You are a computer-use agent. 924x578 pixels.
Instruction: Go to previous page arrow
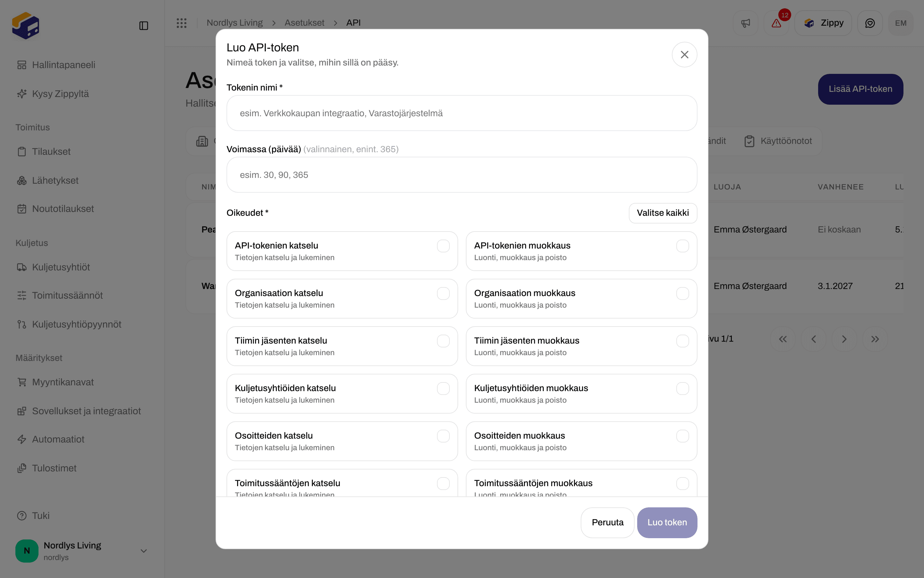[x=814, y=339]
